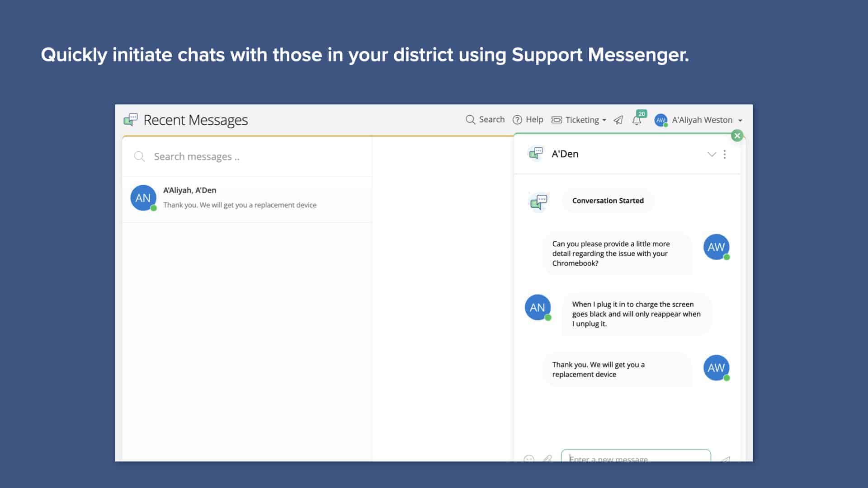Click the Conversation Started label
The height and width of the screenshot is (488, 868).
tap(608, 201)
